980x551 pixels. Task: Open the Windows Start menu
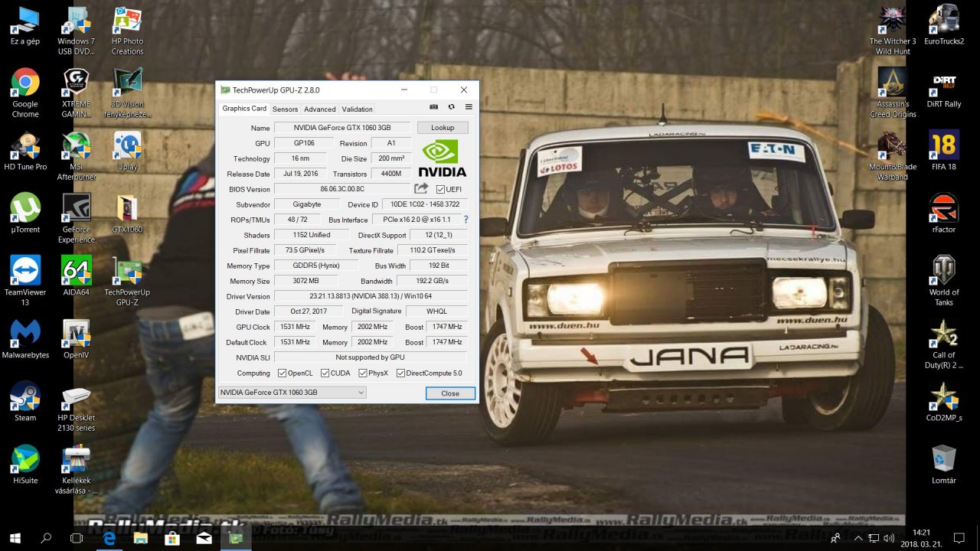point(15,538)
